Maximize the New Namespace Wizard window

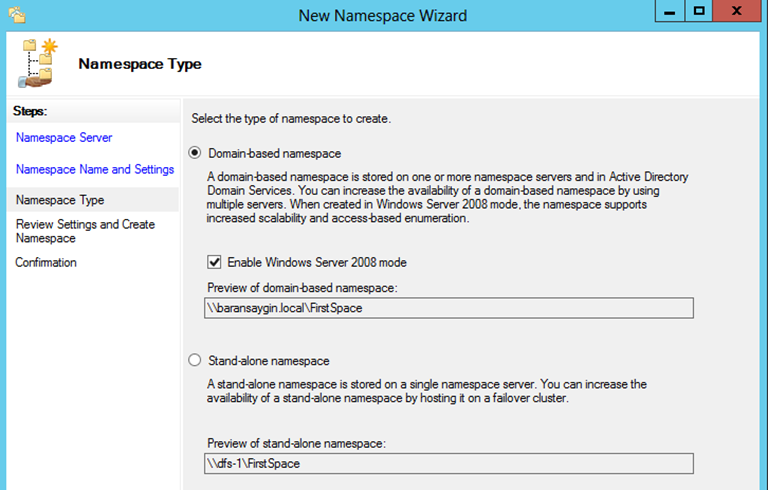pyautogui.click(x=700, y=12)
